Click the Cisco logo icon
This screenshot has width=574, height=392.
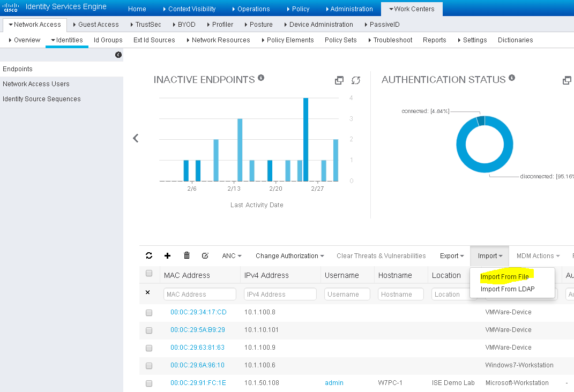point(11,7)
